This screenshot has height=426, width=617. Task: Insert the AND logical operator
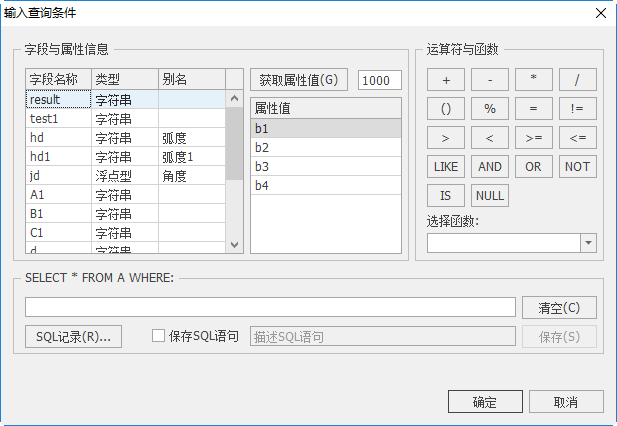[489, 167]
